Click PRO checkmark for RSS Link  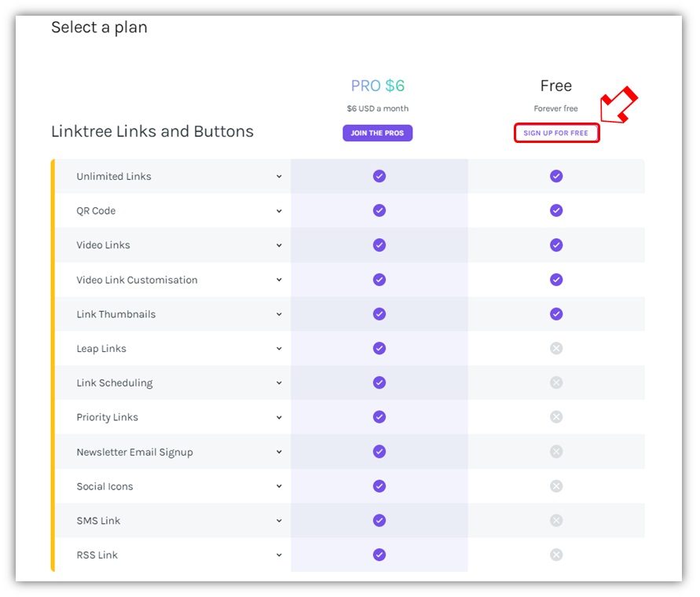point(379,555)
